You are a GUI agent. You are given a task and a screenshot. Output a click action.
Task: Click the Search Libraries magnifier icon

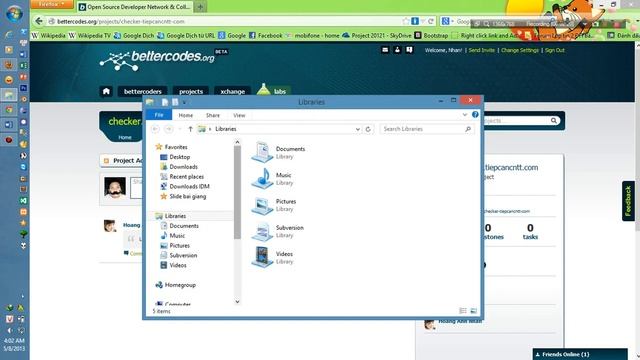point(468,129)
